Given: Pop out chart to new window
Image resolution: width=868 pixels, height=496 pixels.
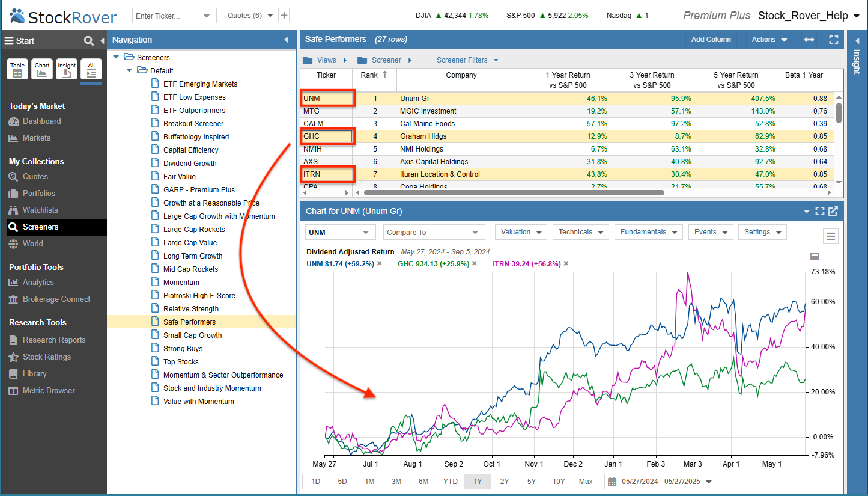Looking at the screenshot, I should pos(833,211).
